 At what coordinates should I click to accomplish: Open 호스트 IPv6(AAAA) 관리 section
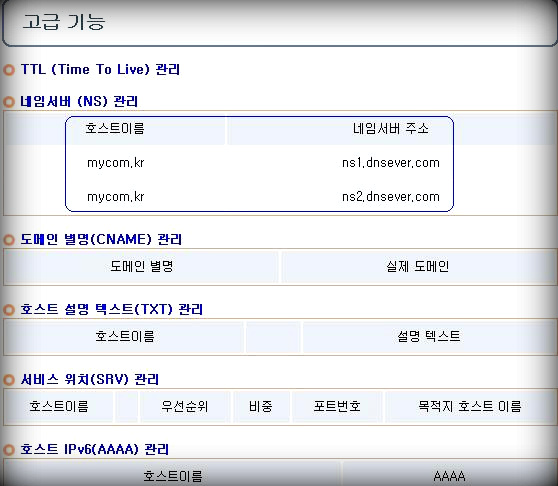pos(95,449)
